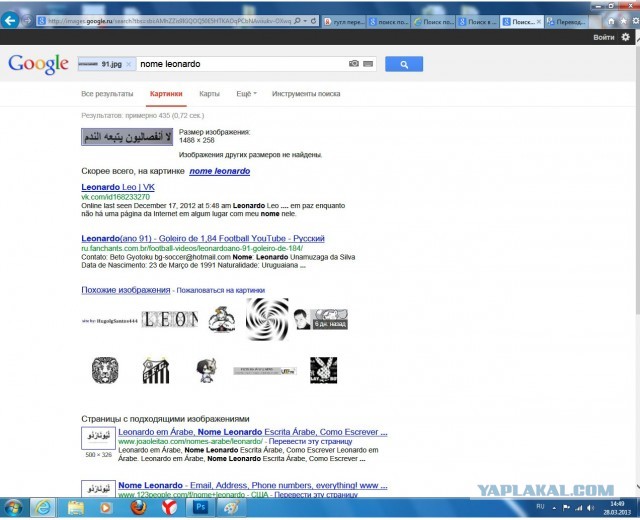Open the HugolgSantos444 banner similar image
The width and height of the screenshot is (640, 520).
click(x=109, y=321)
